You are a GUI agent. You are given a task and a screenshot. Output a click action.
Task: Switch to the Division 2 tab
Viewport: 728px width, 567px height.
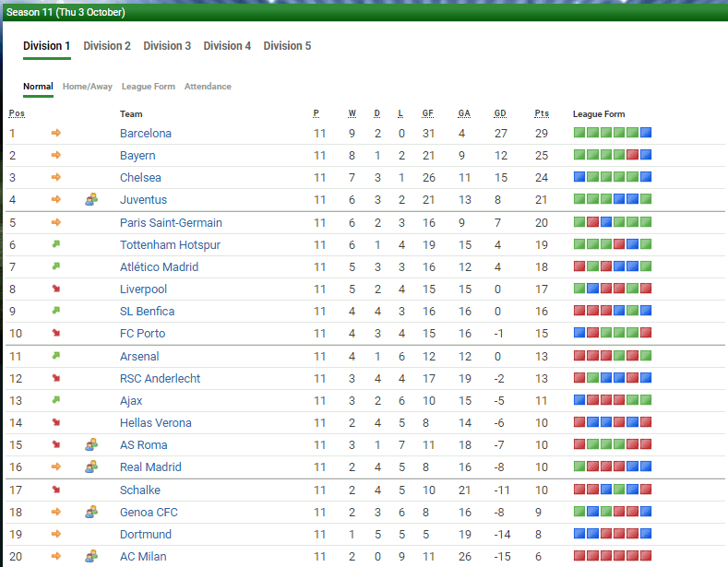point(107,46)
